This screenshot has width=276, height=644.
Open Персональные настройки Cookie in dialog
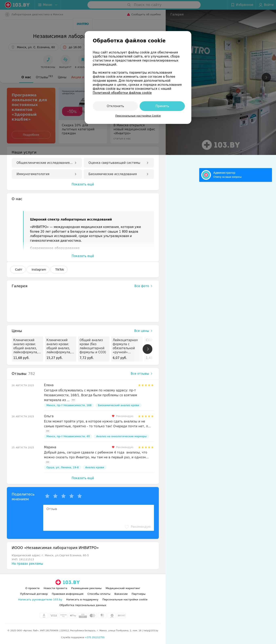(138, 116)
